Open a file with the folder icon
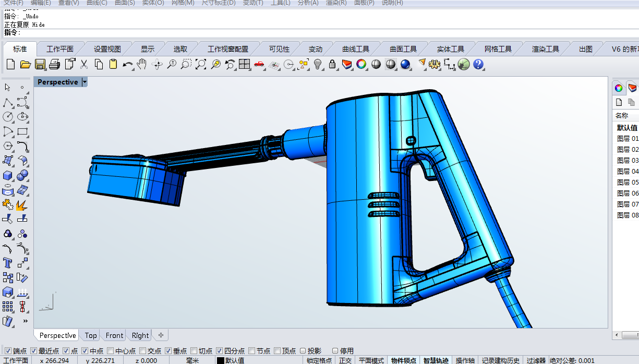639x364 pixels. point(25,64)
